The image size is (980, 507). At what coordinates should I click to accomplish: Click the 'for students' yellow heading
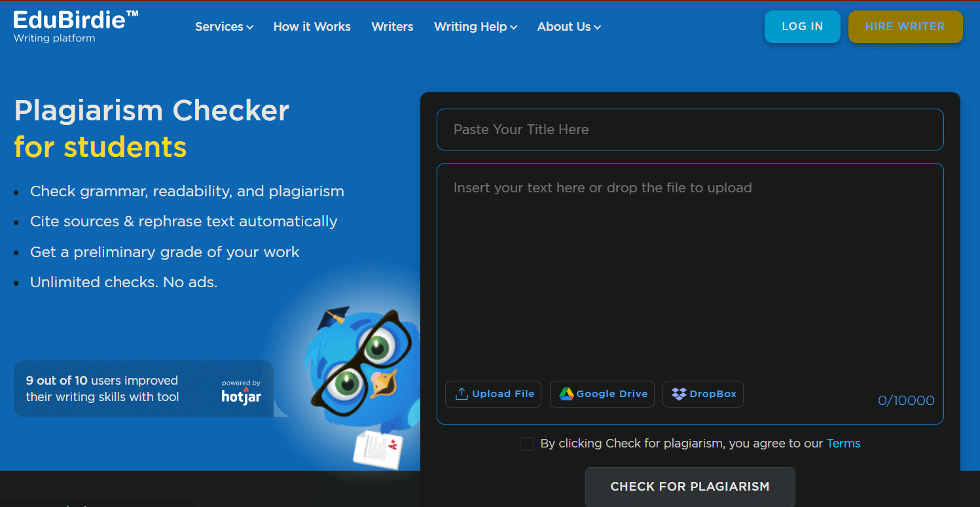coord(100,147)
